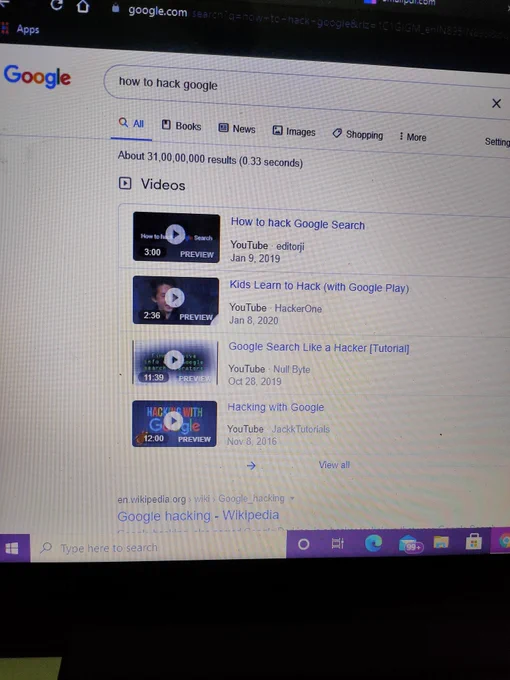
Task: Click 'editorji' channel name text
Action: pos(290,246)
